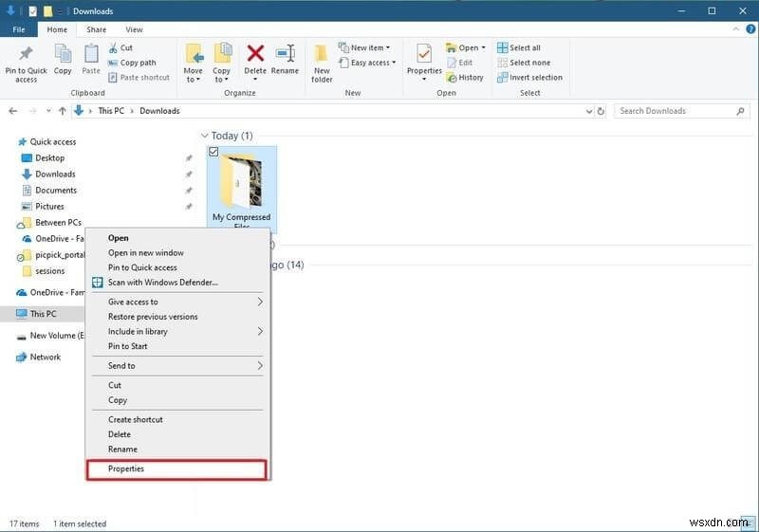Select This PC in navigation pane

click(43, 315)
